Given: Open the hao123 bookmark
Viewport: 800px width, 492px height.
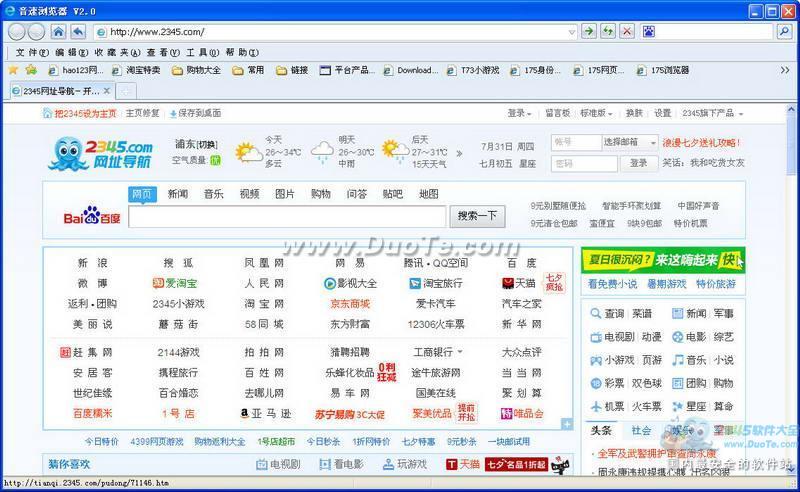Looking at the screenshot, I should (76, 70).
